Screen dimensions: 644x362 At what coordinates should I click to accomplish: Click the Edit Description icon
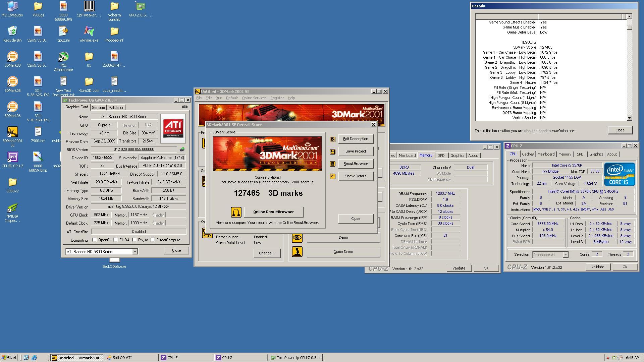tap(333, 139)
